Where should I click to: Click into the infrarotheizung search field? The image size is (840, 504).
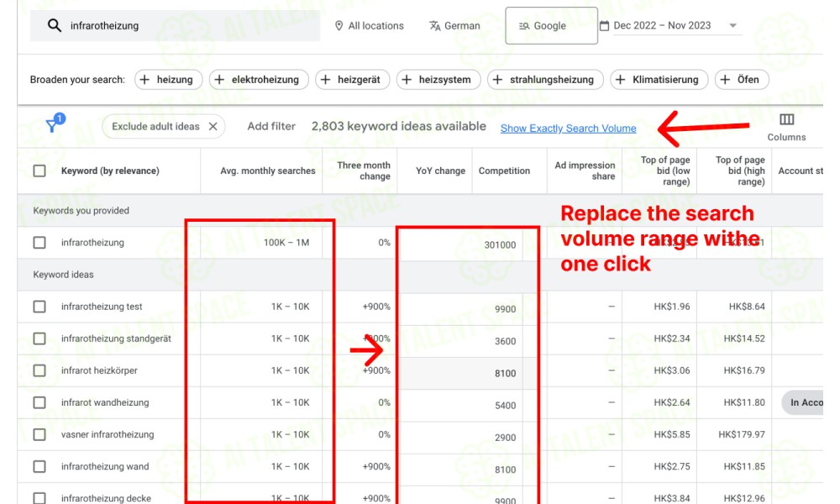pos(175,26)
